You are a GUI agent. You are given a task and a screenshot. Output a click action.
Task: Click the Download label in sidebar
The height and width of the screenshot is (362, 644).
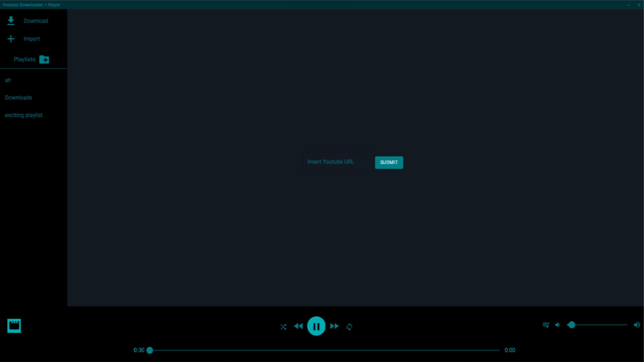pos(36,21)
